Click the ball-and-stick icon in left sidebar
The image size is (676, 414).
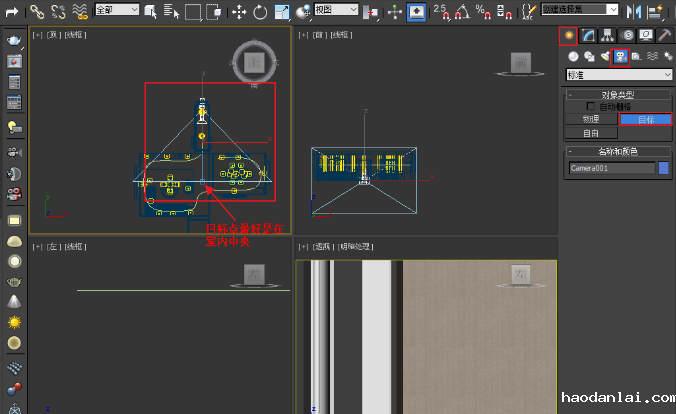[14, 389]
